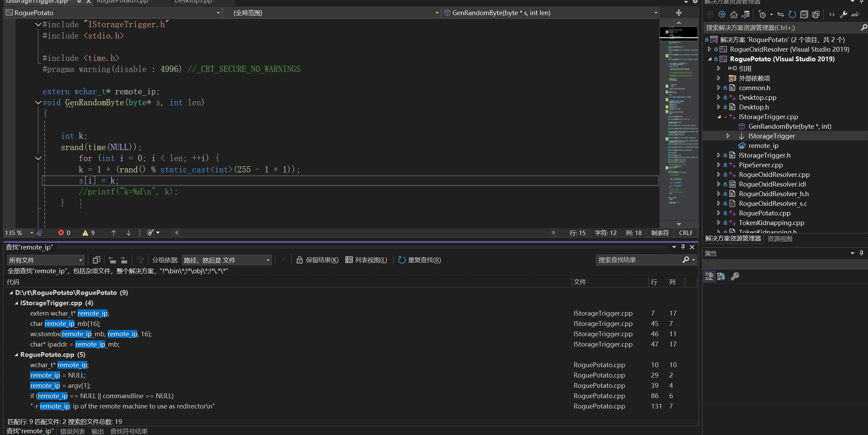868x435 pixels.
Task: Expand the PipeServer.cpp tree node
Action: pyautogui.click(x=719, y=165)
